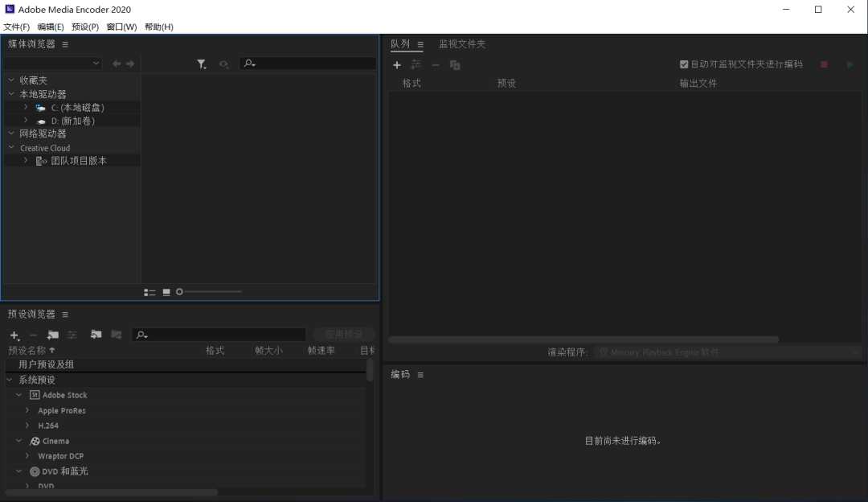Click the eye view options icon
Image resolution: width=868 pixels, height=502 pixels.
[223, 64]
